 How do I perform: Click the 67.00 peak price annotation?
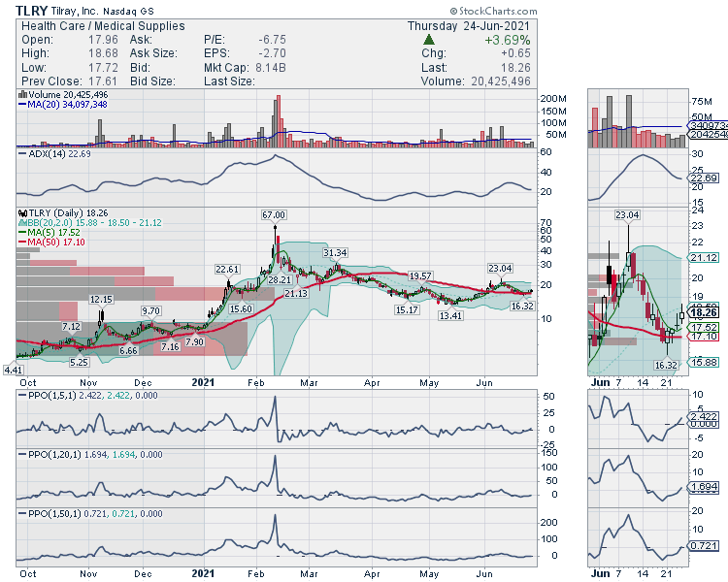pos(274,215)
